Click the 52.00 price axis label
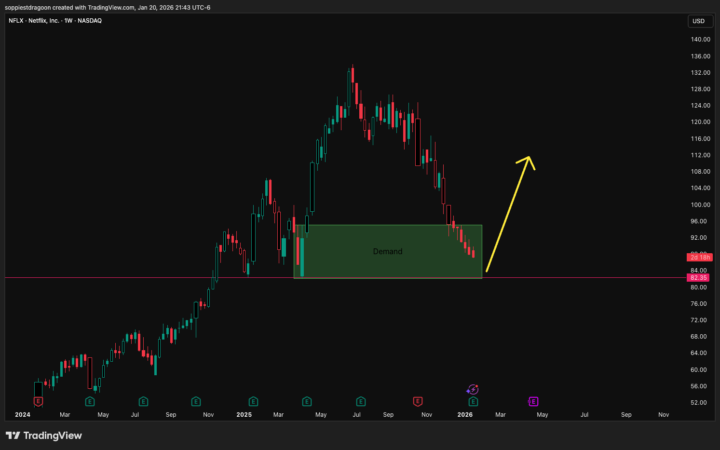 pyautogui.click(x=699, y=403)
